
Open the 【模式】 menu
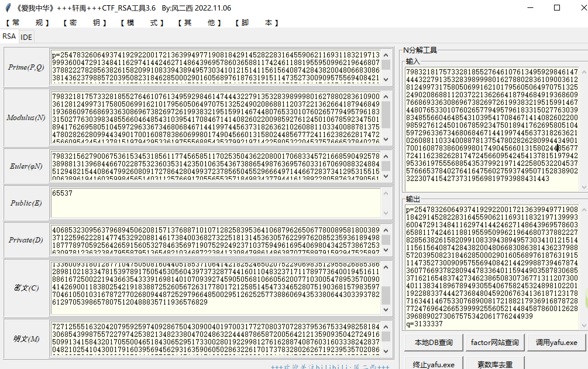point(142,23)
